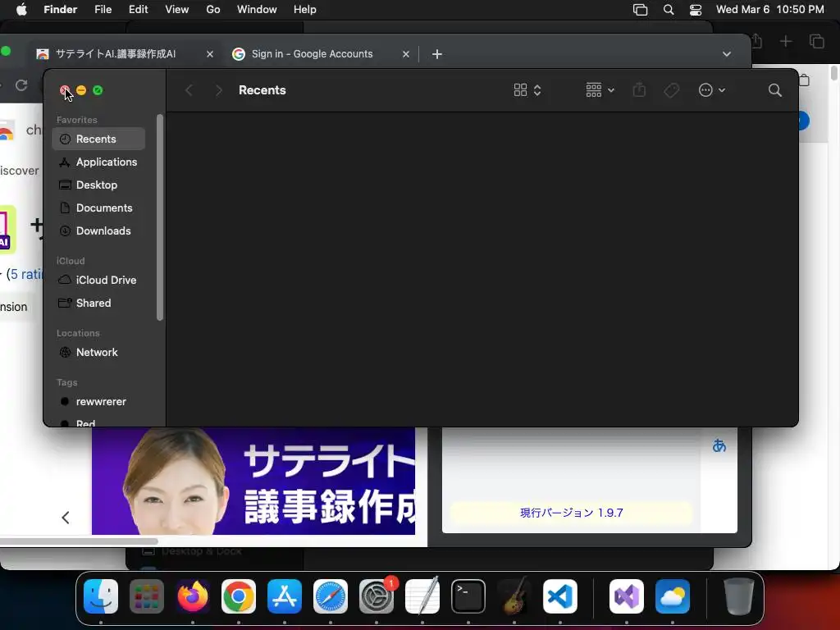
Task: Open Network location in sidebar
Action: click(x=98, y=353)
